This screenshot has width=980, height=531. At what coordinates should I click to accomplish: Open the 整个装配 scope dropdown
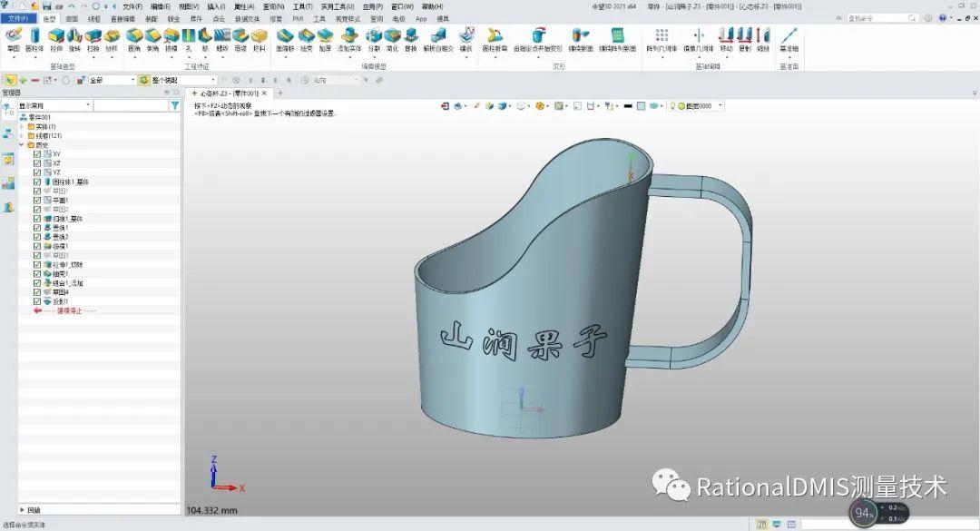(183, 80)
